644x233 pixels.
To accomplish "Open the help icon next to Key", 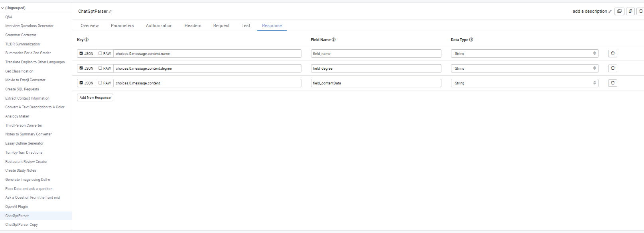I will tap(87, 39).
